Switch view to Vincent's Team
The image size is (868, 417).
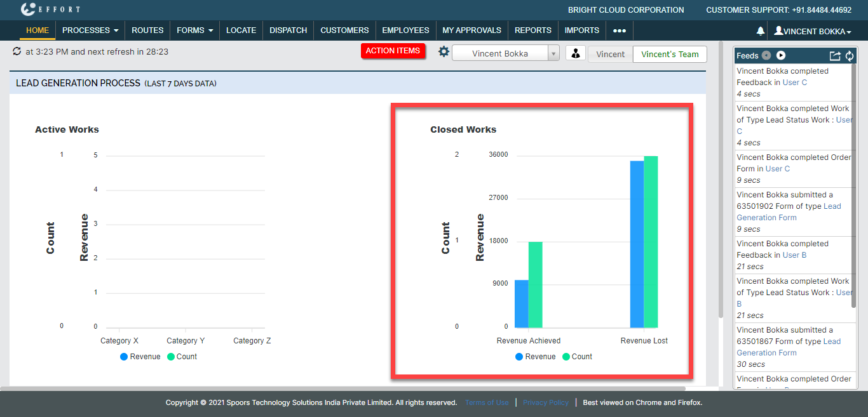coord(670,54)
